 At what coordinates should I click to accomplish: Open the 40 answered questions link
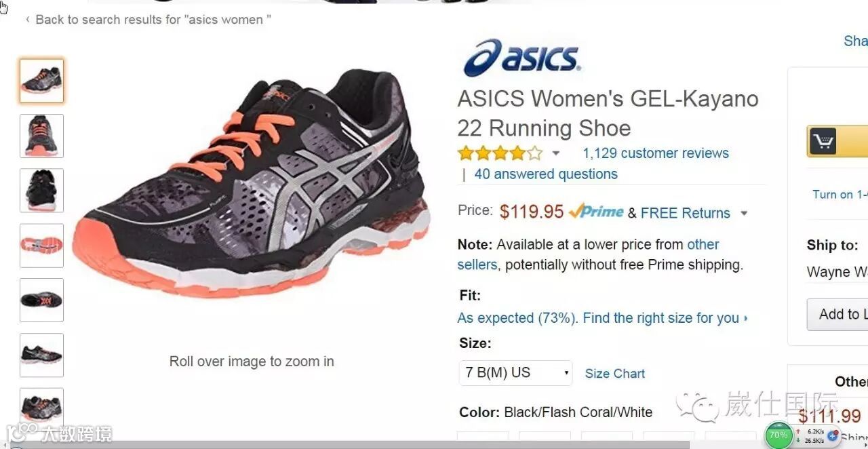(546, 174)
